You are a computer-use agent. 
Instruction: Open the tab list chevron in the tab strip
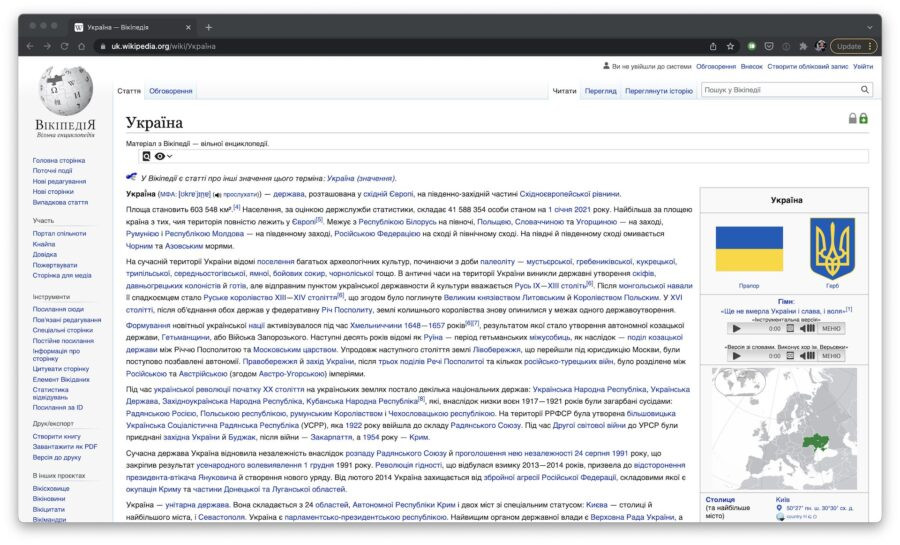coord(870,27)
